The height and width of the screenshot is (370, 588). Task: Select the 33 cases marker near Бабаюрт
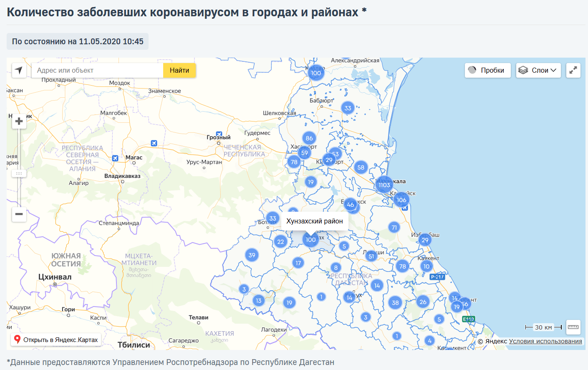[347, 108]
